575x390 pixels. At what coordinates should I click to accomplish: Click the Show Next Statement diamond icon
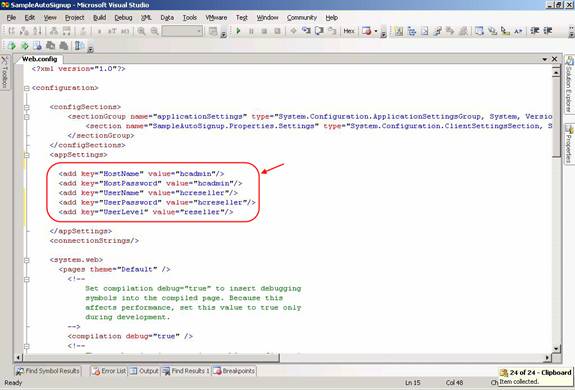293,31
